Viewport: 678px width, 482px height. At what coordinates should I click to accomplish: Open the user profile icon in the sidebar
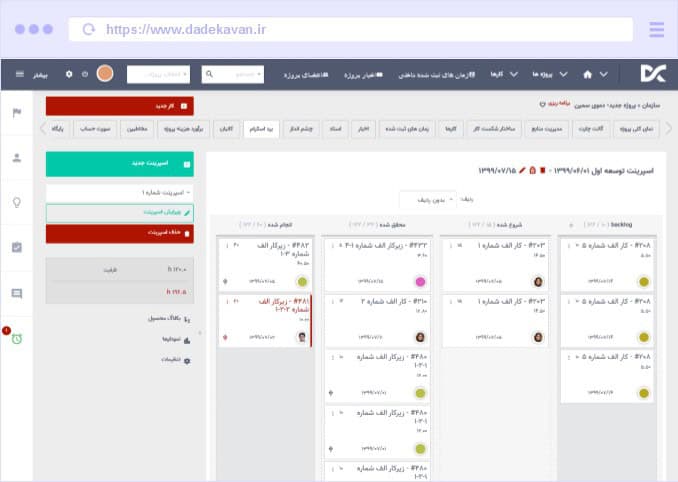(x=16, y=157)
